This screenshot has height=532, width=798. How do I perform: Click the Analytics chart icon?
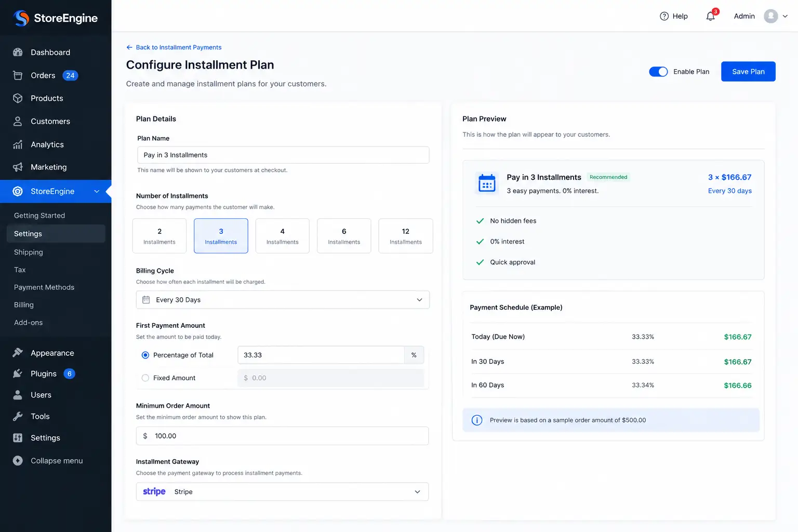click(x=18, y=144)
